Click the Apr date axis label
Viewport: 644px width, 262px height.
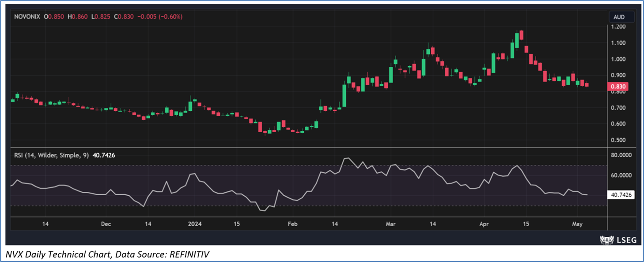click(x=485, y=224)
